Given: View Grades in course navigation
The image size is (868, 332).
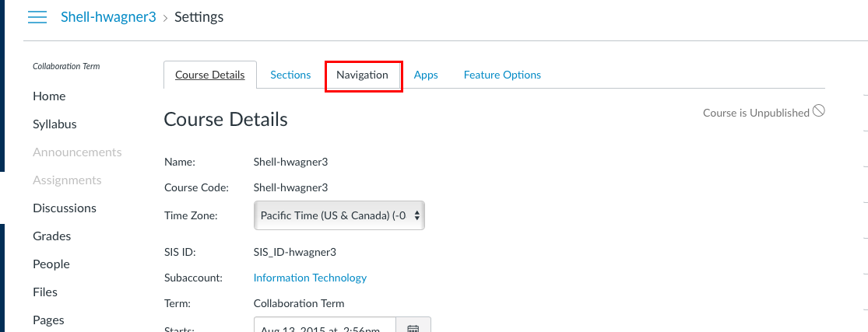Looking at the screenshot, I should 52,236.
